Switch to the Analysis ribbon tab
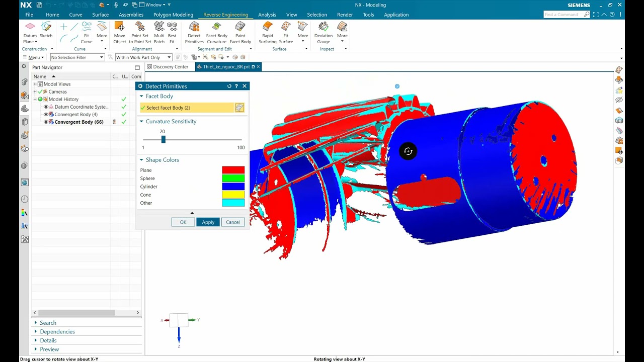 pyautogui.click(x=267, y=15)
